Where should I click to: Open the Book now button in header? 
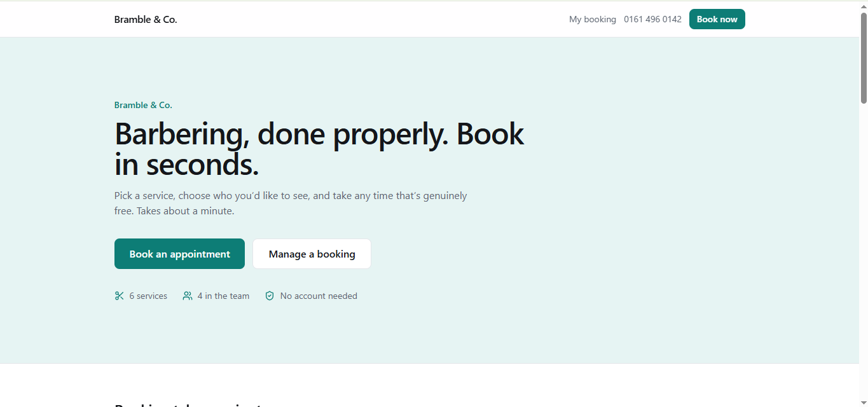click(717, 19)
